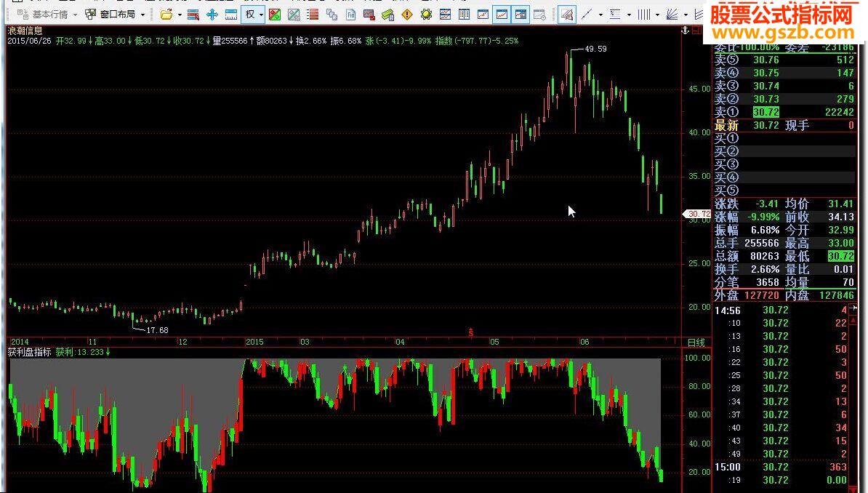
Task: Click the 浪潮信息 stock name label
Action: (x=25, y=31)
